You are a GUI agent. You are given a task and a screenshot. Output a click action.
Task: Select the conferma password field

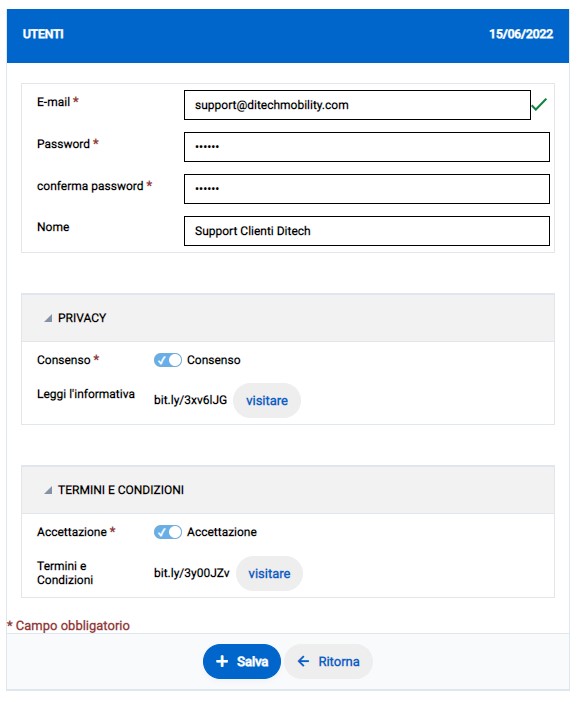(x=367, y=189)
